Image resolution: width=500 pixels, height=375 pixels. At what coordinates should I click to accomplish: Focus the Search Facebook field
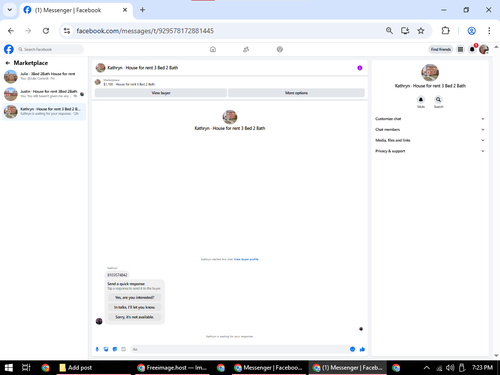pyautogui.click(x=50, y=49)
